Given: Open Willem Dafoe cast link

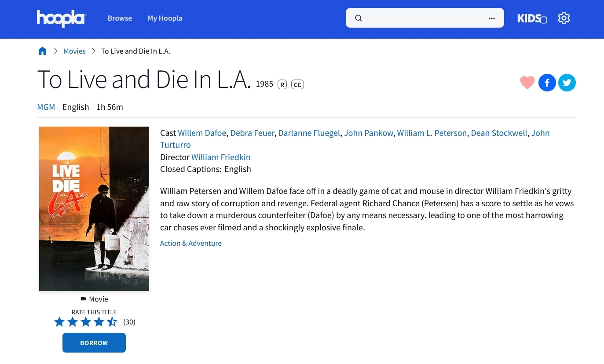Looking at the screenshot, I should point(202,133).
